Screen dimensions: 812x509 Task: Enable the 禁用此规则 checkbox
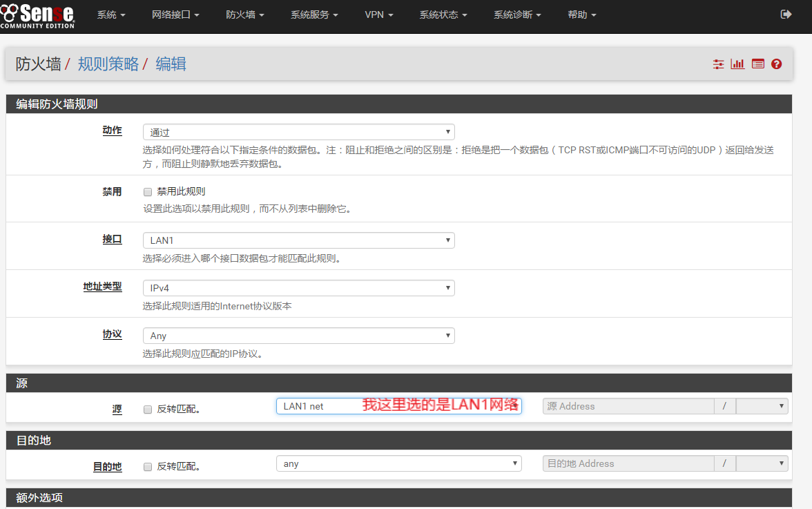tap(148, 192)
